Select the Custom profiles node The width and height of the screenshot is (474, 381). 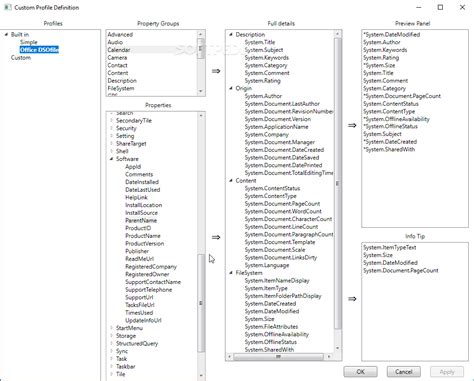[x=21, y=58]
